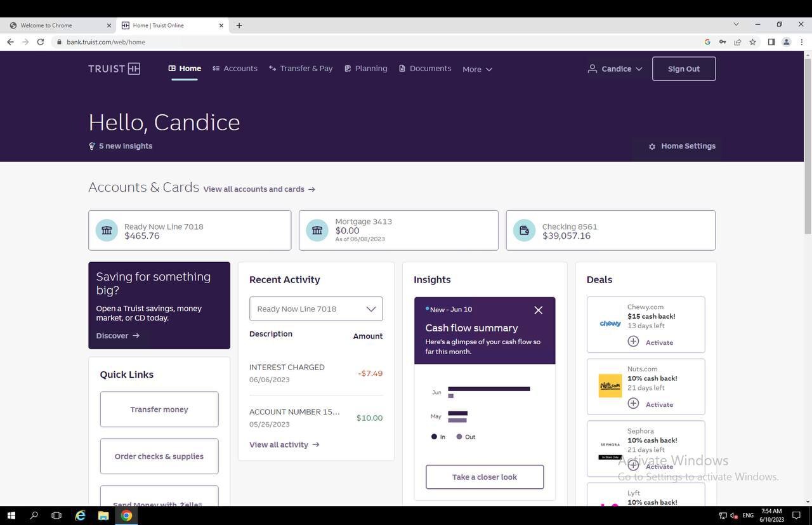Open the Ready Now Line 7018 bank icon
Screen dimensions: 812x525
pyautogui.click(x=107, y=230)
